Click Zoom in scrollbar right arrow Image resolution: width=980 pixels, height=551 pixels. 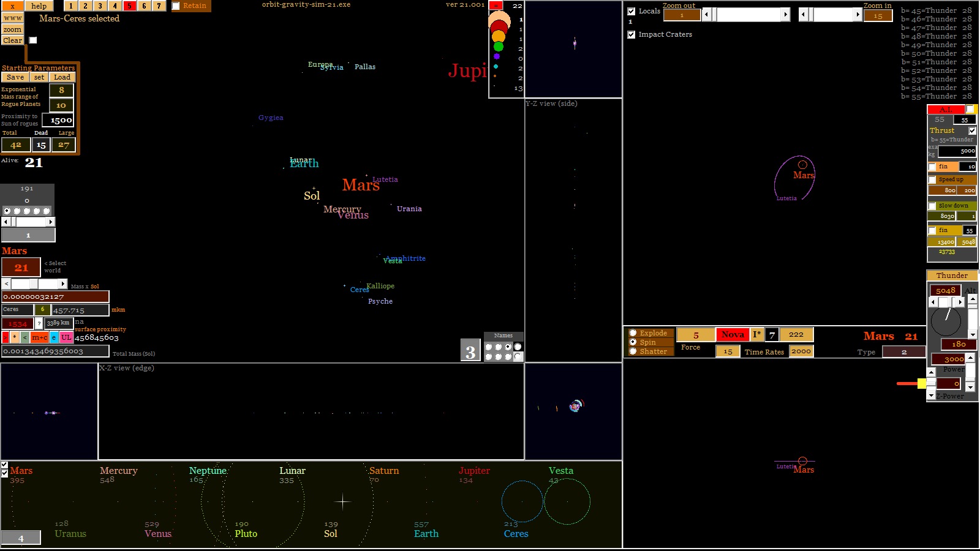click(x=858, y=15)
